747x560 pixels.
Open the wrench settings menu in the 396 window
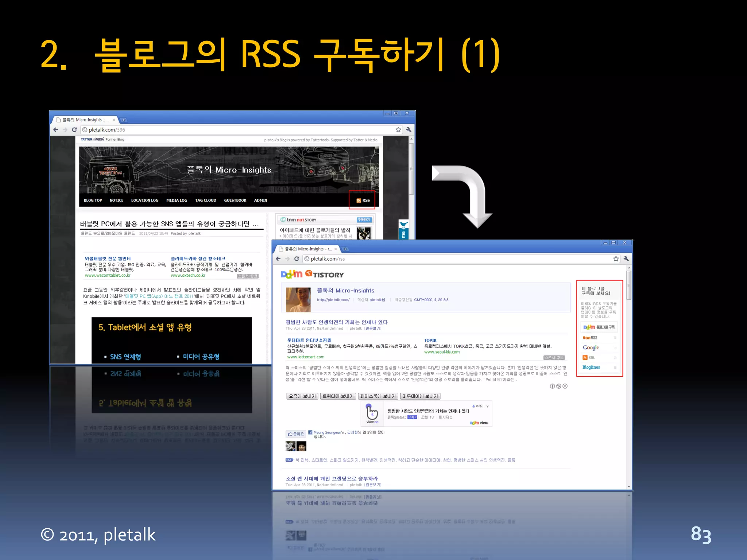click(409, 130)
